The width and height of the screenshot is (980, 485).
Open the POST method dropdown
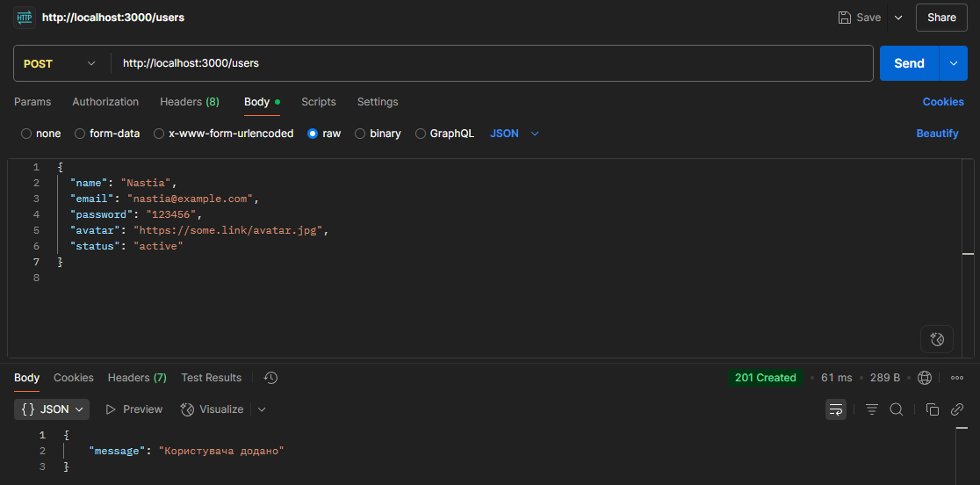pyautogui.click(x=60, y=63)
